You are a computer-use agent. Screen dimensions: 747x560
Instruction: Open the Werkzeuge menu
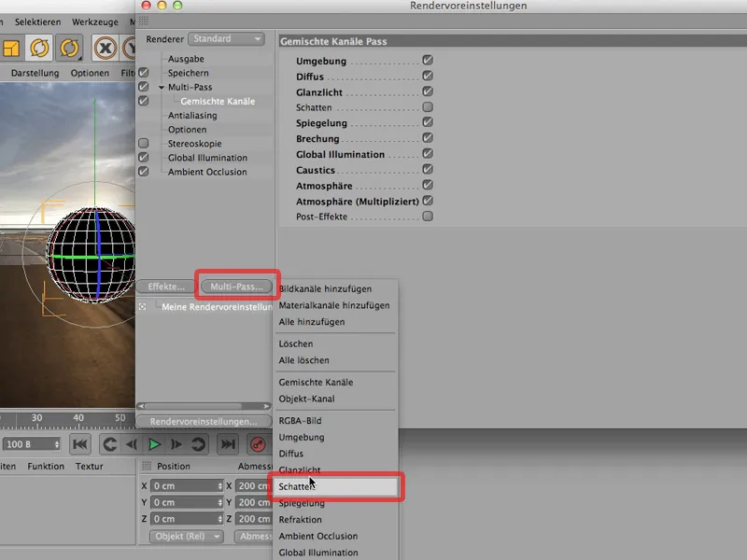click(95, 21)
